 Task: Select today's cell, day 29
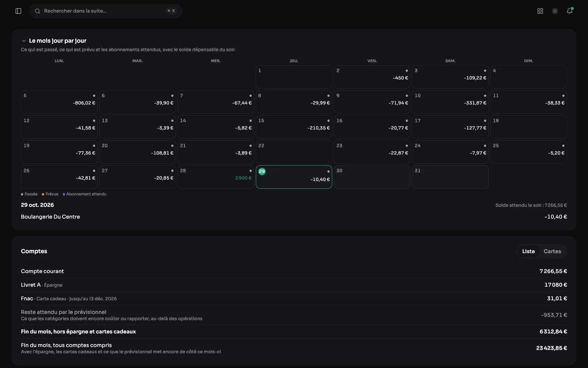point(294,177)
